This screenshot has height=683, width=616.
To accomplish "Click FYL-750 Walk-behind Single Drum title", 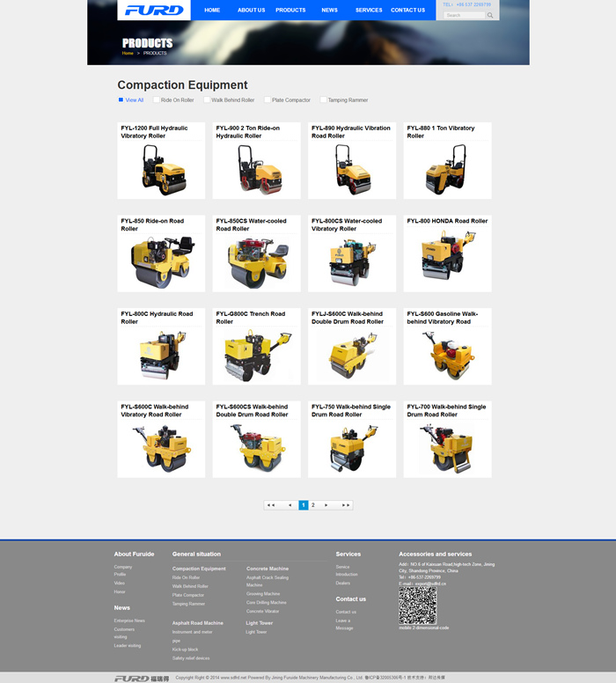I will pos(351,410).
